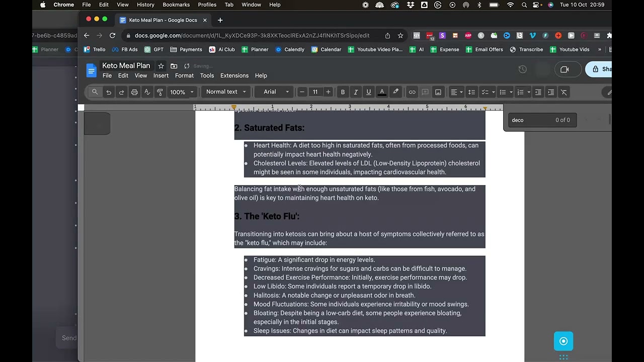
Task: Select the Paint format tool
Action: pyautogui.click(x=160, y=92)
